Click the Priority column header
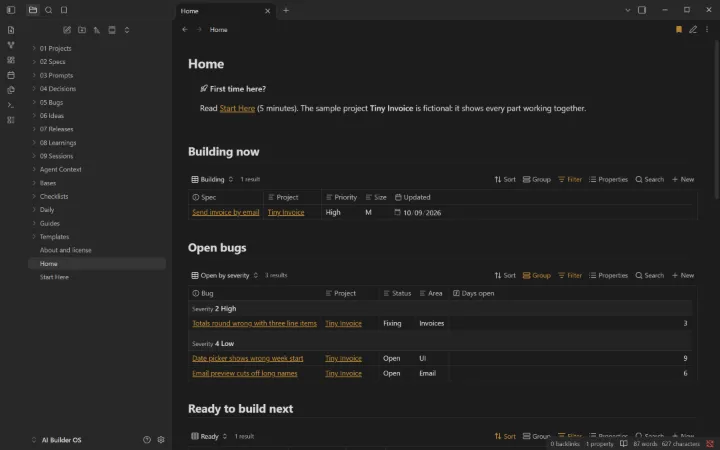This screenshot has width=720, height=450. click(341, 197)
